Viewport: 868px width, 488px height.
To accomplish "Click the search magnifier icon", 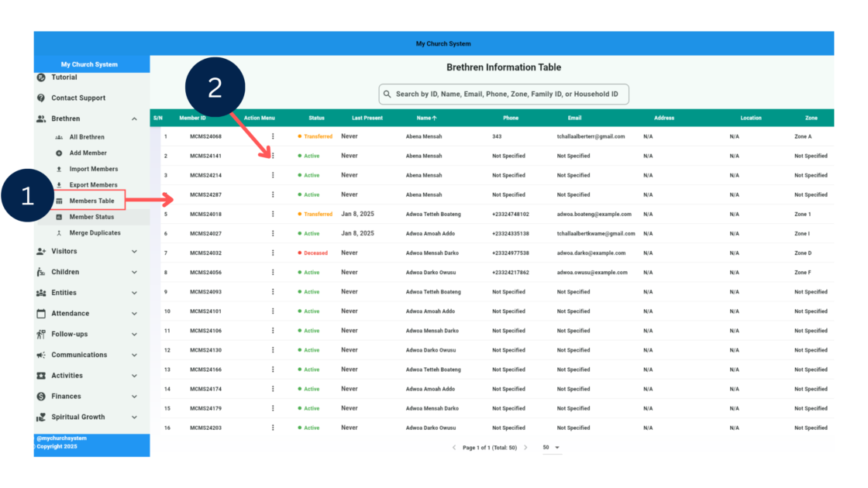I will pyautogui.click(x=387, y=95).
